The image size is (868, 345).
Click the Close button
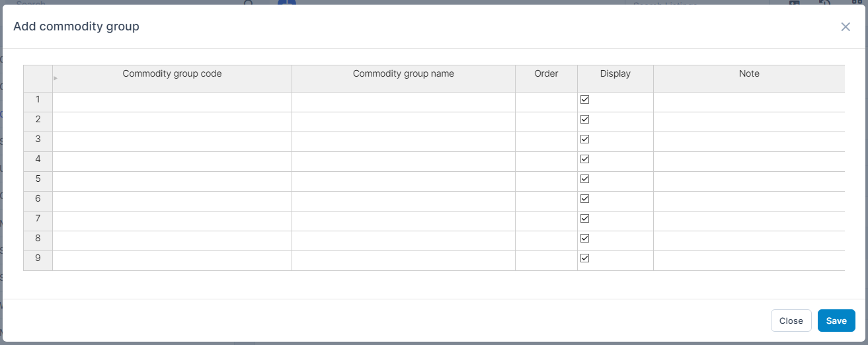pos(791,321)
